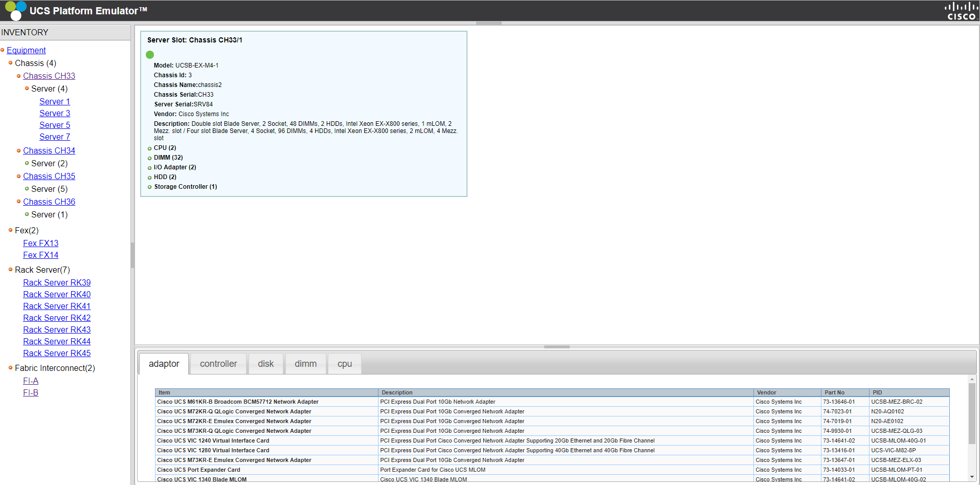Switch to the controller tab
The image size is (980, 485).
click(218, 364)
